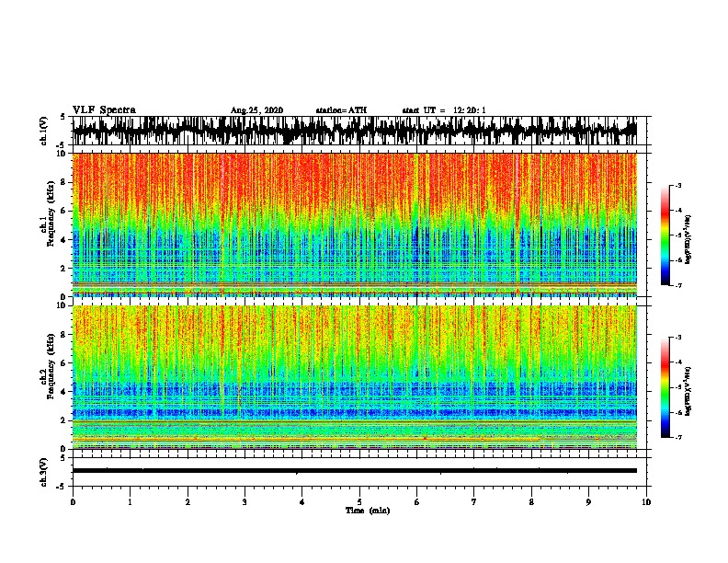Image resolution: width=728 pixels, height=563 pixels.
Task: Select the start UT = 12:20:1 text
Action: pos(444,110)
